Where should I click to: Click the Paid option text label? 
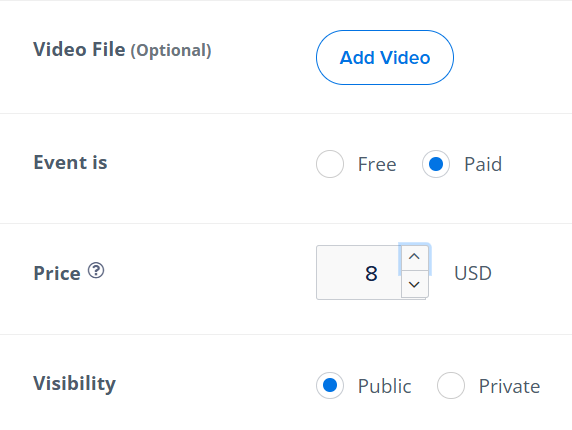(483, 164)
